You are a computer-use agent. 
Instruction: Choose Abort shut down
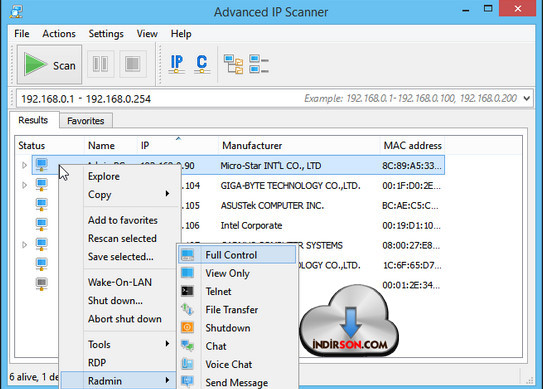pyautogui.click(x=125, y=319)
